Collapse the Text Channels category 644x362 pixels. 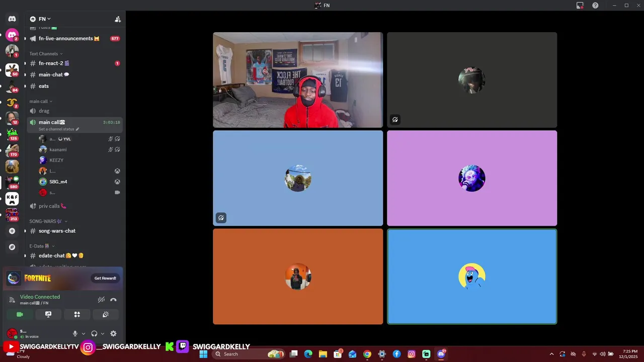46,54
